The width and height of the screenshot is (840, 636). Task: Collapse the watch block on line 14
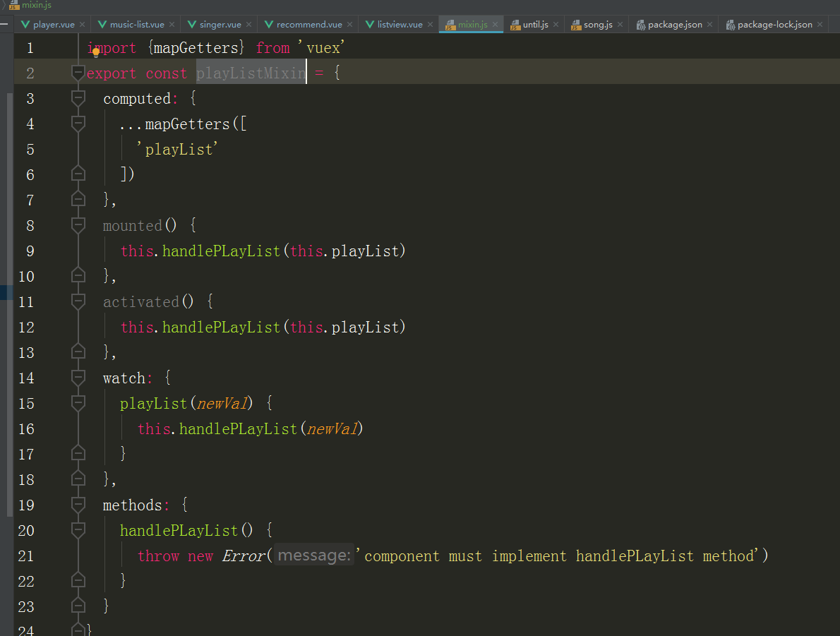[78, 377]
